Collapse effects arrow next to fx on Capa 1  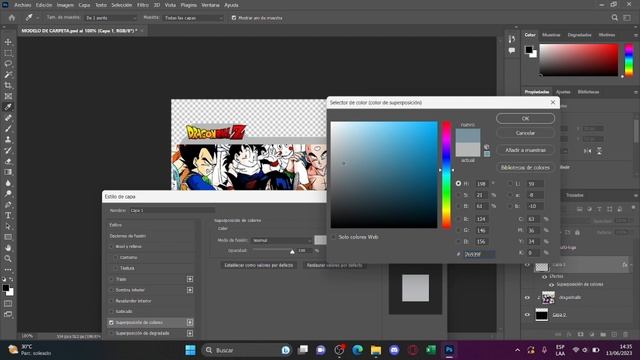631,265
